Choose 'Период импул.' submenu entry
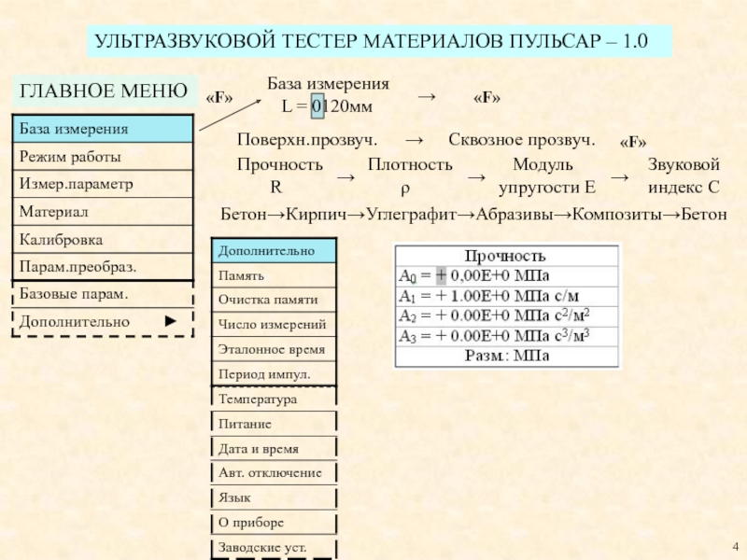Viewport: 747px width, 560px height. 275,374
